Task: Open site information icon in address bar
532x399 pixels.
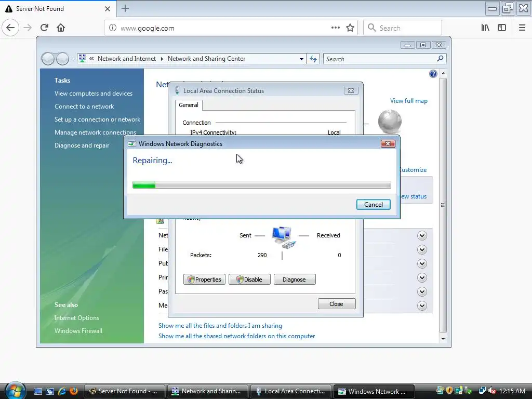Action: pyautogui.click(x=113, y=28)
